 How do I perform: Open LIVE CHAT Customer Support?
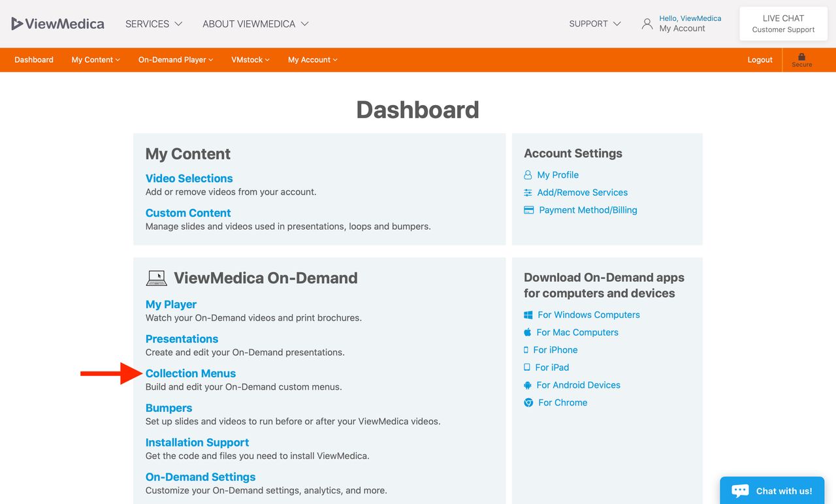click(x=783, y=24)
